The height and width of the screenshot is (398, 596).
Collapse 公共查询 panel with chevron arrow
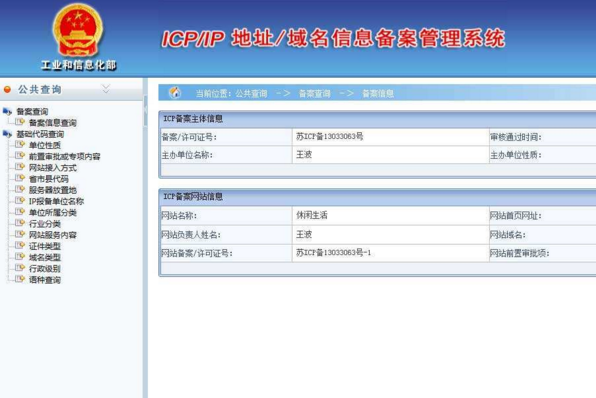tap(106, 89)
